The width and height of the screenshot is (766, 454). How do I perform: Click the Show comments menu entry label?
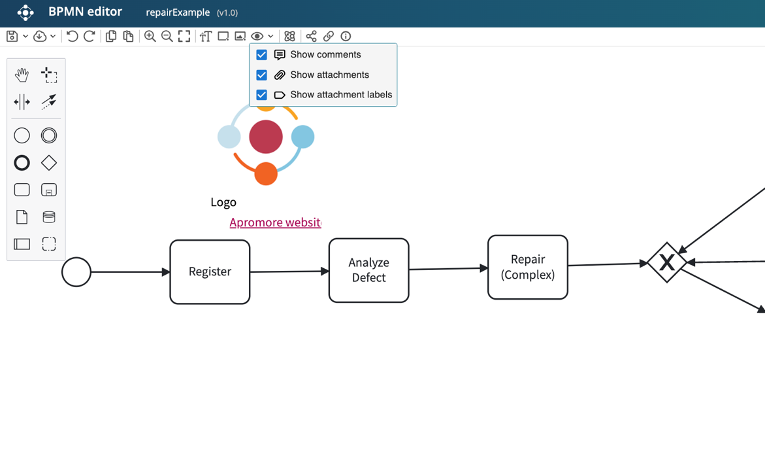[325, 55]
